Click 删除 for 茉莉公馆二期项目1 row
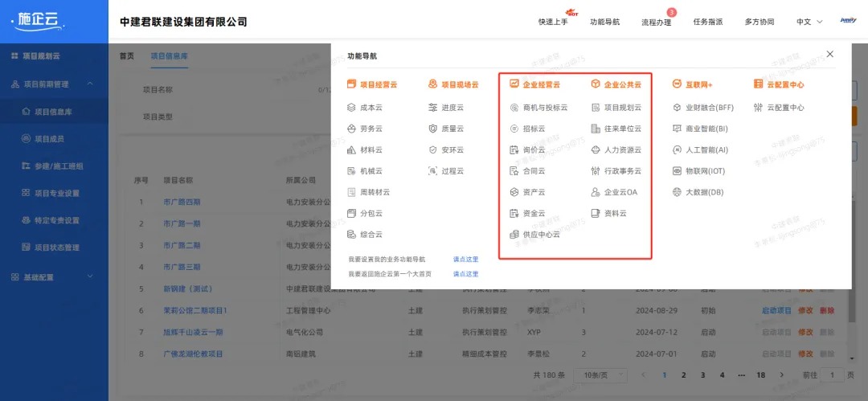Viewport: 868px width, 401px height. 826,311
